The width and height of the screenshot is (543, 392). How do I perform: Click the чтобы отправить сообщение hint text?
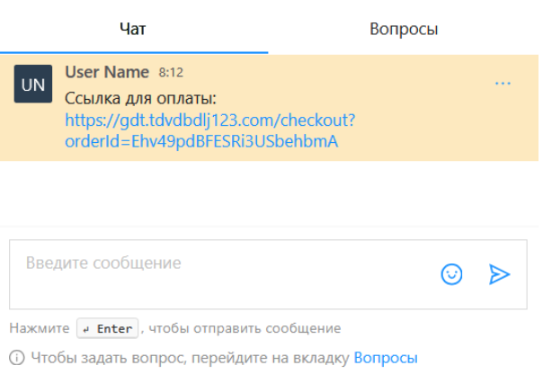tap(245, 329)
